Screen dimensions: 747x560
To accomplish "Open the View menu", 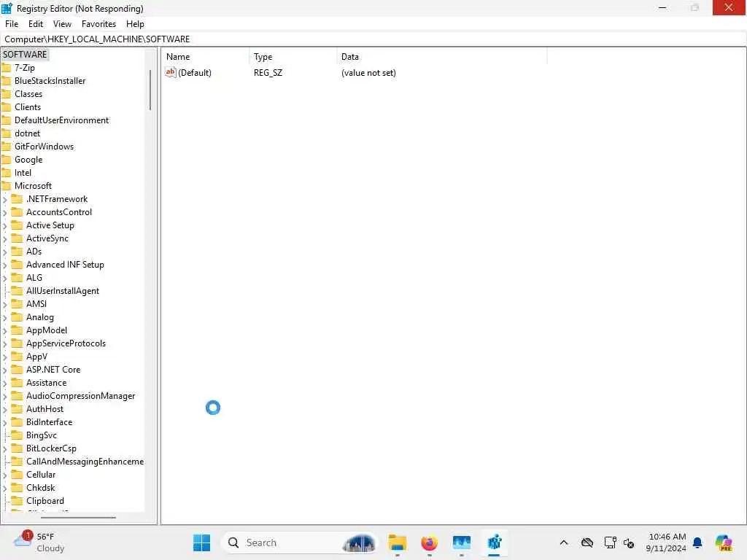I will (x=62, y=24).
